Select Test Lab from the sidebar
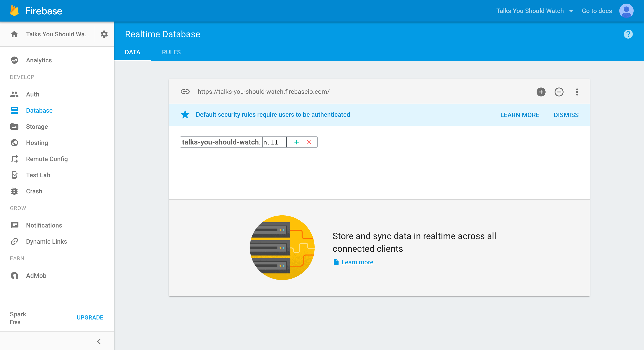The image size is (644, 350). point(38,175)
